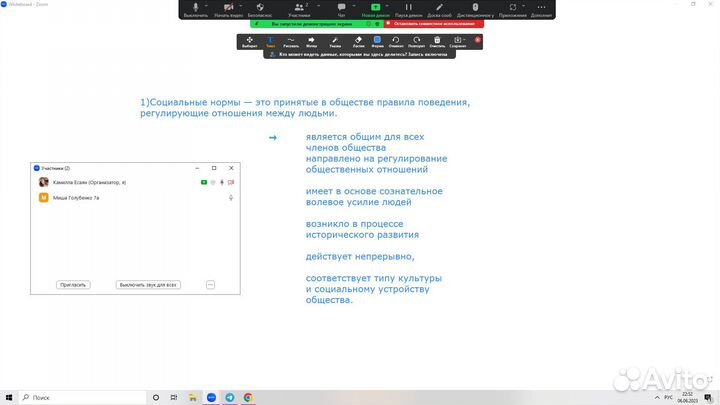Activate the Text annotation tool
Screen dimensions: 720x405
click(270, 42)
